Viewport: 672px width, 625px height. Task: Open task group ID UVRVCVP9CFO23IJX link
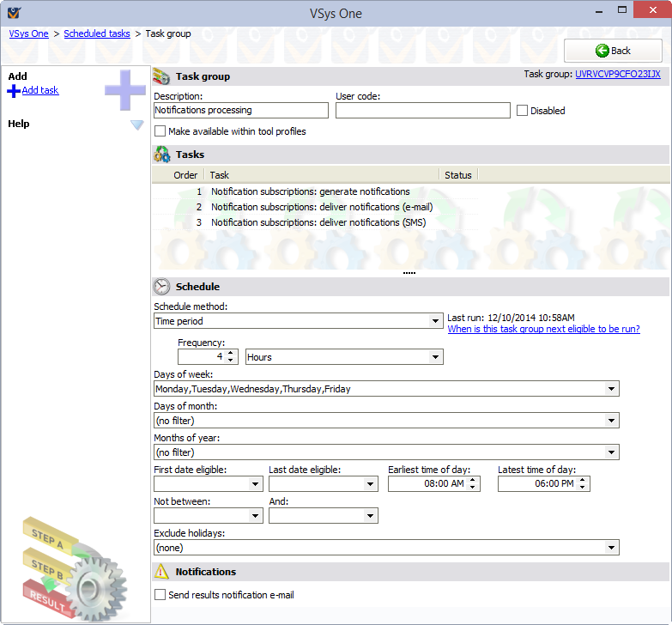pyautogui.click(x=618, y=74)
